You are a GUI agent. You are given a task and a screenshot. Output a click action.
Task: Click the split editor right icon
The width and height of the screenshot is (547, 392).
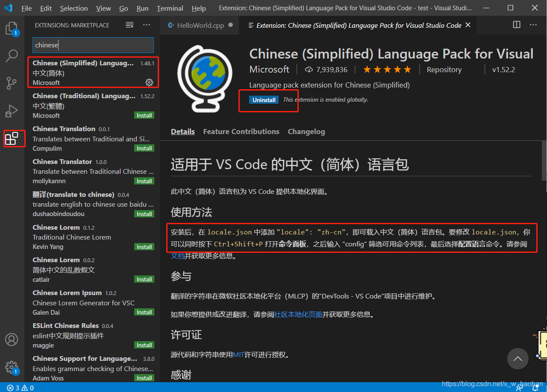pos(517,25)
